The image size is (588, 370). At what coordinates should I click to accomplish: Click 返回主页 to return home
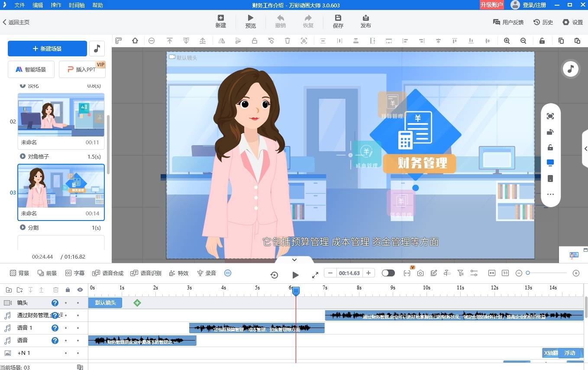(x=16, y=22)
